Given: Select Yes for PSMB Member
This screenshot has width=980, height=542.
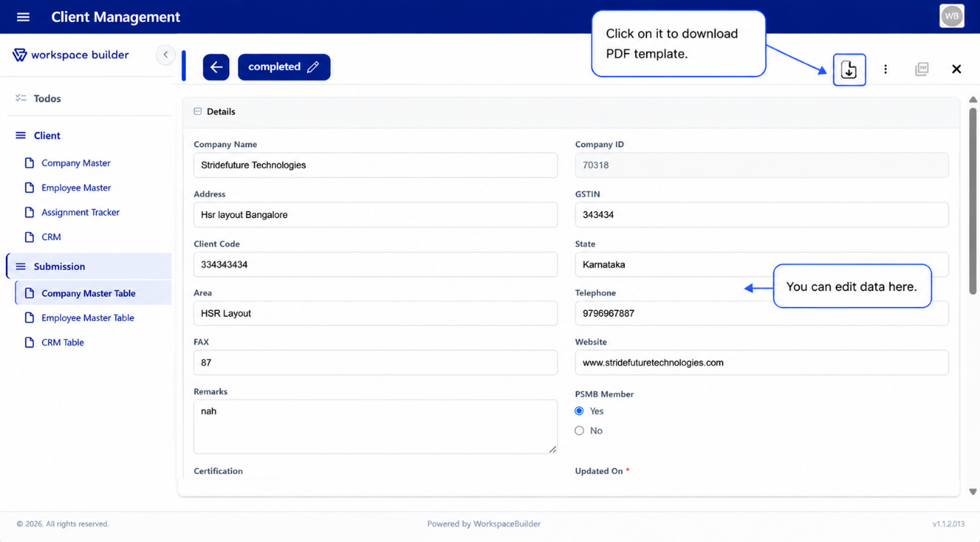Looking at the screenshot, I should 580,411.
